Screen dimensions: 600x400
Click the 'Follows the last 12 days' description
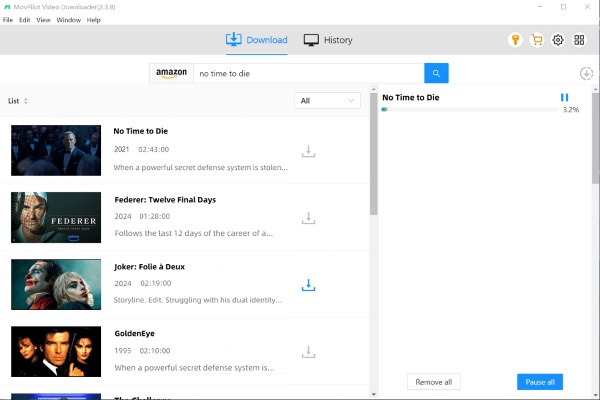tap(194, 233)
